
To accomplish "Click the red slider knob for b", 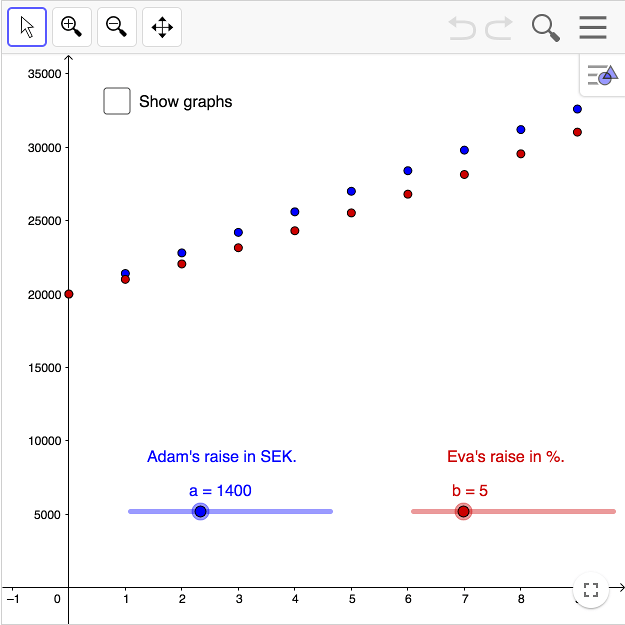I will click(x=463, y=511).
